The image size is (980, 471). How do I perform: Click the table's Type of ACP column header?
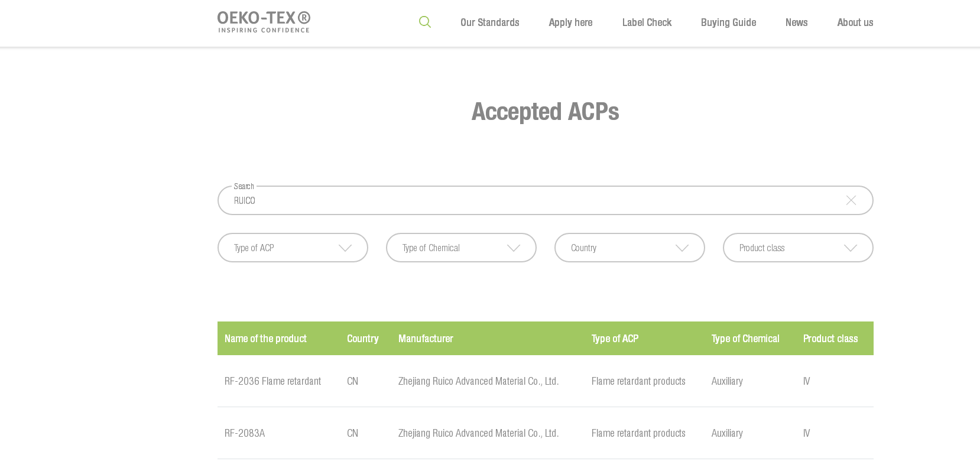(615, 339)
